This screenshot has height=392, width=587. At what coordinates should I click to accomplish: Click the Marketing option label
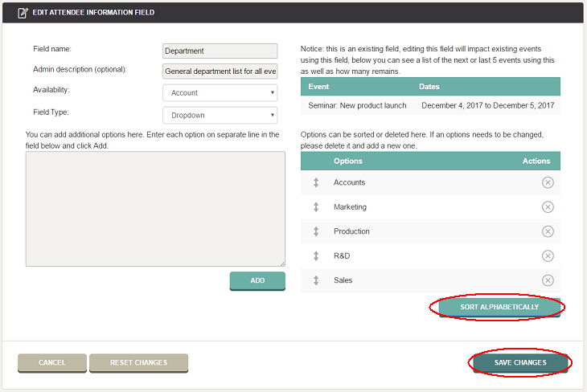[x=350, y=207]
